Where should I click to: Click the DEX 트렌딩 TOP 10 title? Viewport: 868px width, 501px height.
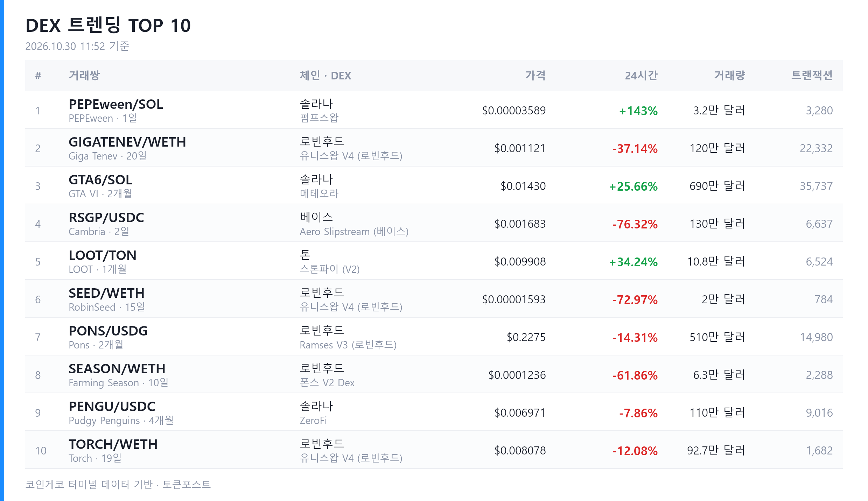point(108,25)
